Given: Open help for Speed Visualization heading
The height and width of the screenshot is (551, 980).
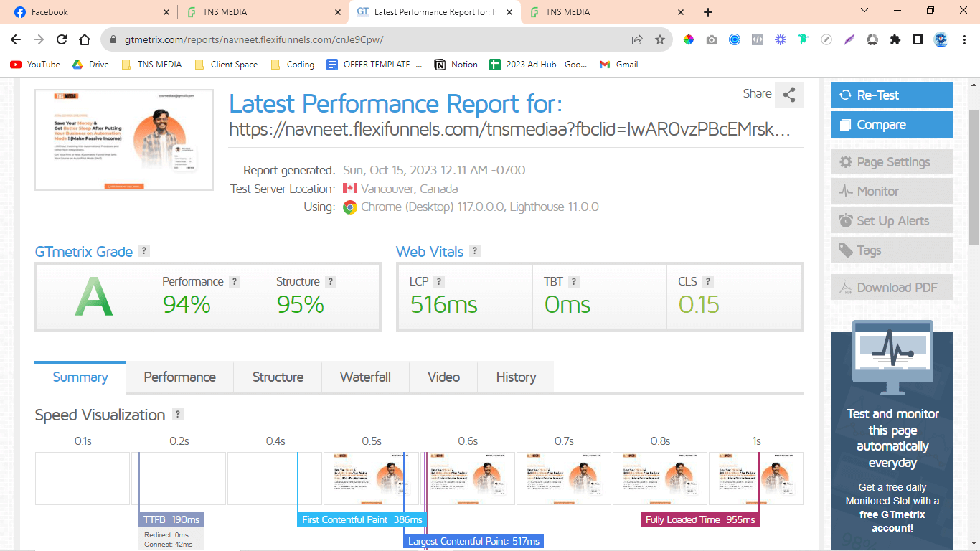Looking at the screenshot, I should (x=178, y=415).
